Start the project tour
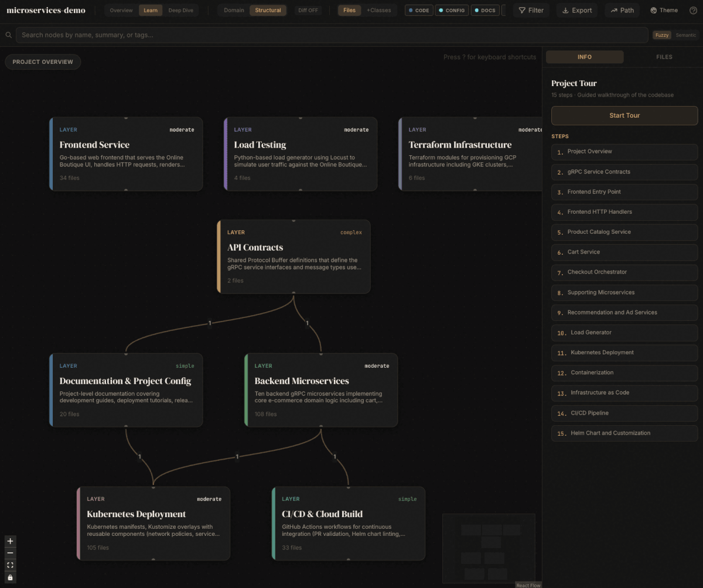 point(624,115)
